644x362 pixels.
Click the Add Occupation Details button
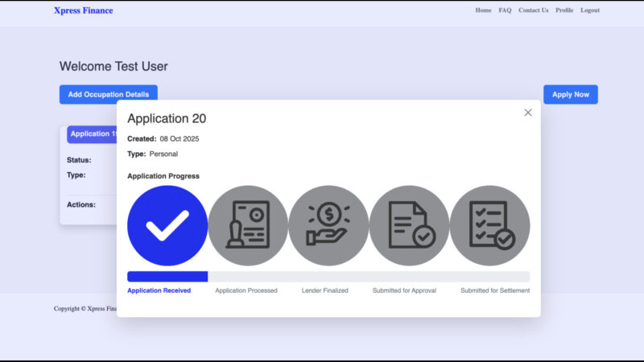109,94
